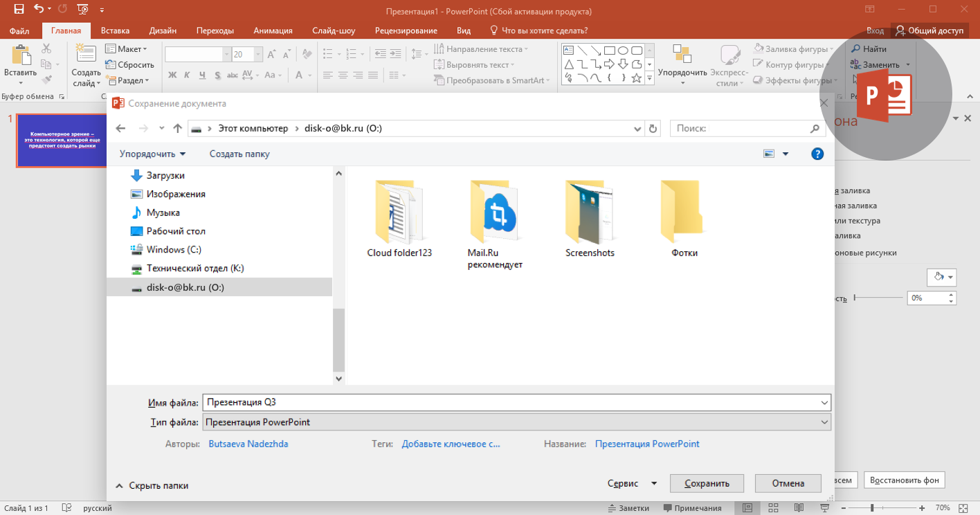Open the Раздел section dropdown
Image resolution: width=980 pixels, height=515 pixels.
click(127, 80)
